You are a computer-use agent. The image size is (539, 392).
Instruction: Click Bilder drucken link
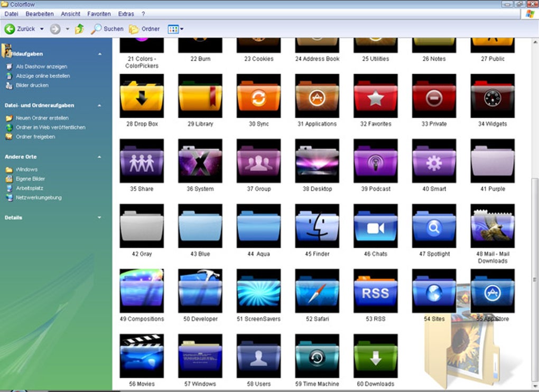coord(32,85)
